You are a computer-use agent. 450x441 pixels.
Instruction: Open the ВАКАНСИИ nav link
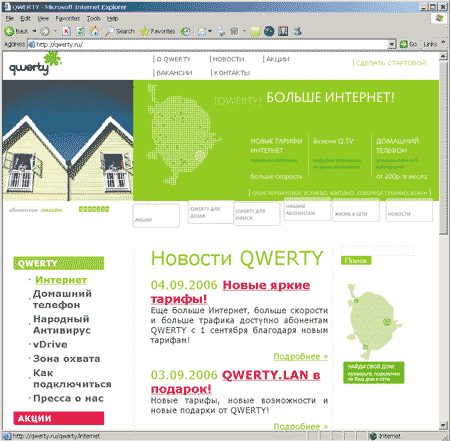tap(174, 73)
